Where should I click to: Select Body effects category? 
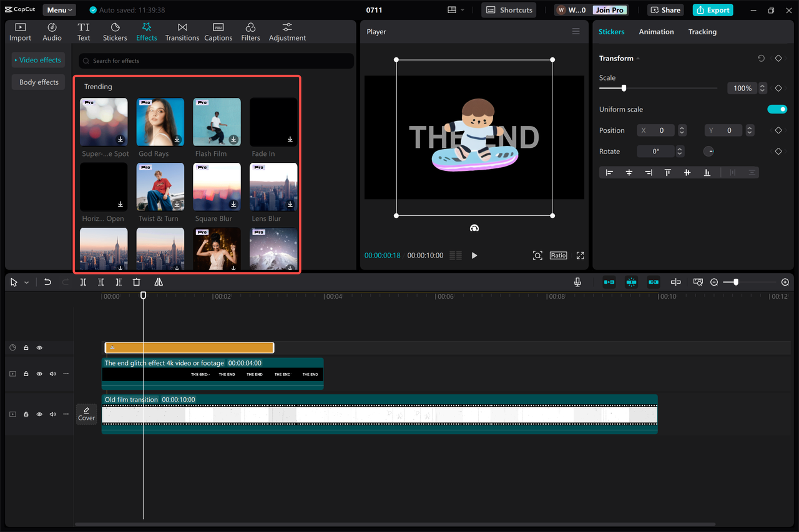(x=39, y=82)
